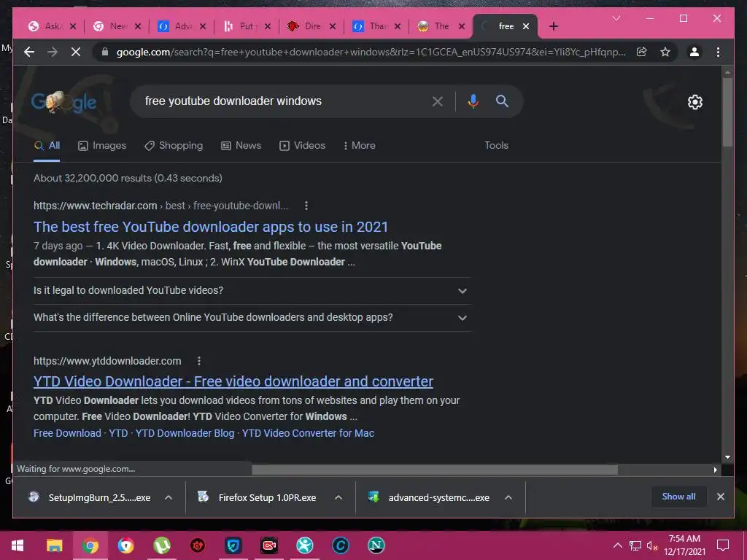
Task: Open 'The best free YouTube downloader apps' result
Action: (211, 227)
